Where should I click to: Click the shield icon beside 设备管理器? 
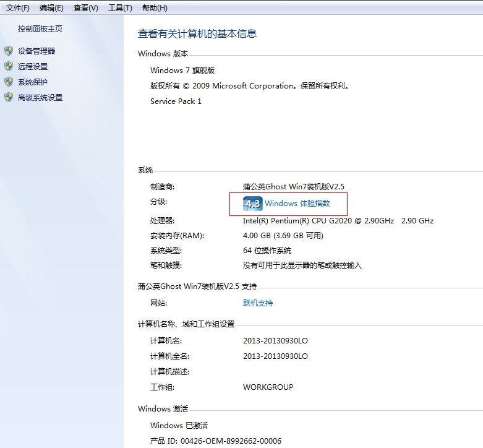click(x=9, y=51)
